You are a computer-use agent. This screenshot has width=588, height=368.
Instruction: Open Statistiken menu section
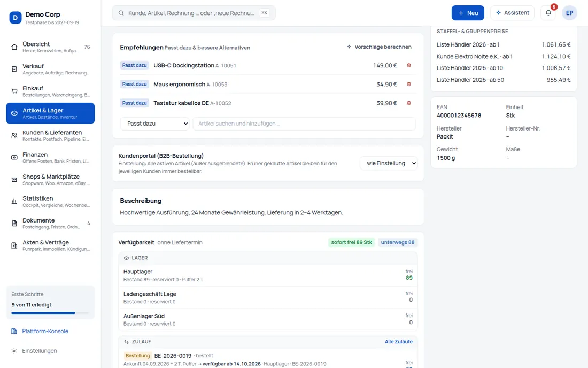pos(50,202)
